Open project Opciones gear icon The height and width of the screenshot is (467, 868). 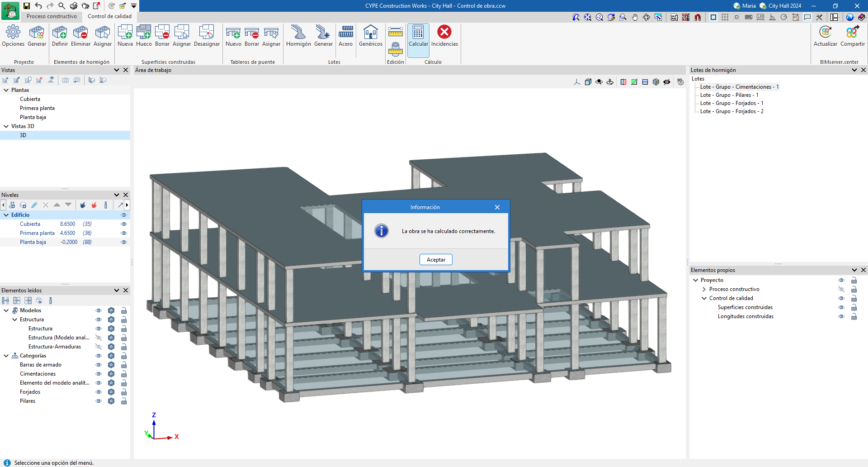coord(13,33)
